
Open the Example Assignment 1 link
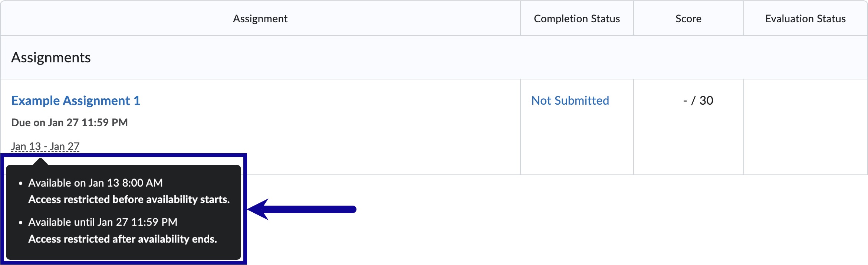76,101
